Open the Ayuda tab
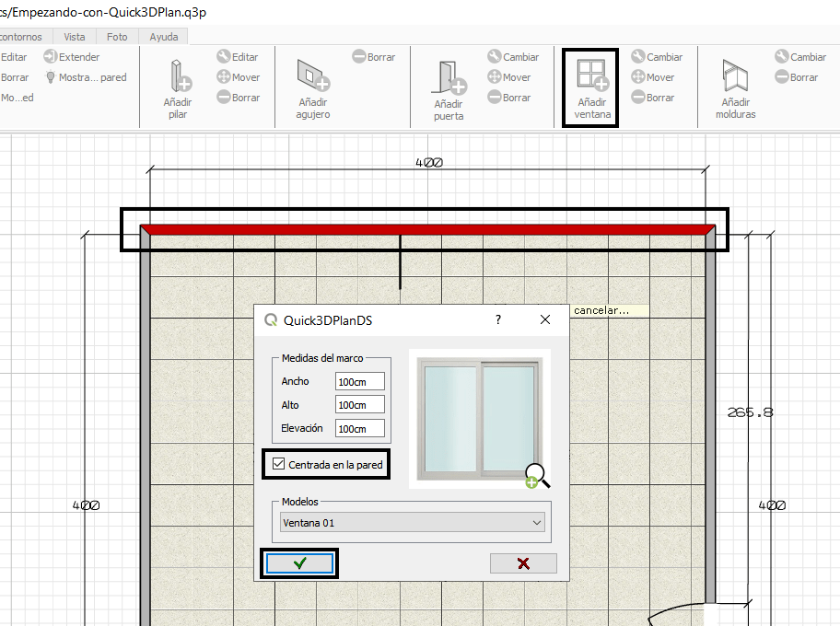This screenshot has width=840, height=626. coord(164,37)
